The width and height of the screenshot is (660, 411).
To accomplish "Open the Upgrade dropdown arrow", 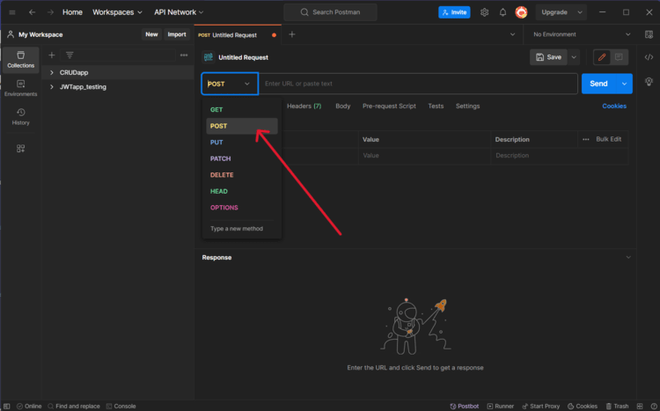I will pos(580,12).
